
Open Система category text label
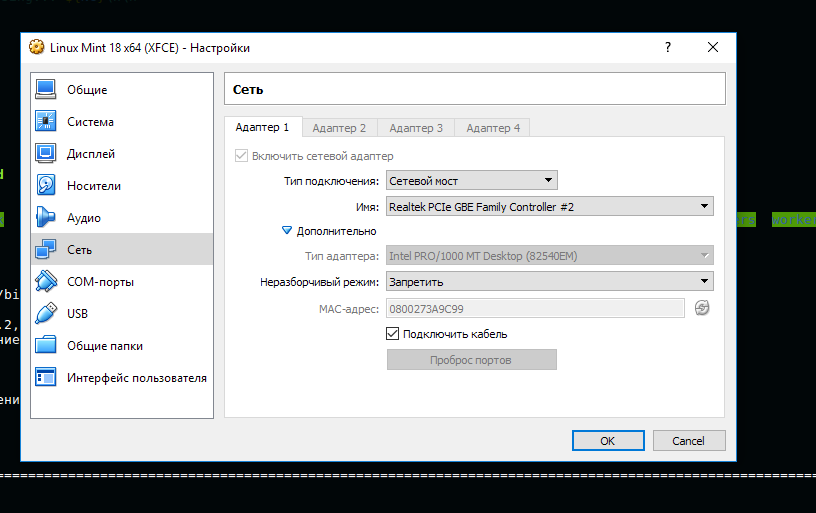(x=90, y=122)
